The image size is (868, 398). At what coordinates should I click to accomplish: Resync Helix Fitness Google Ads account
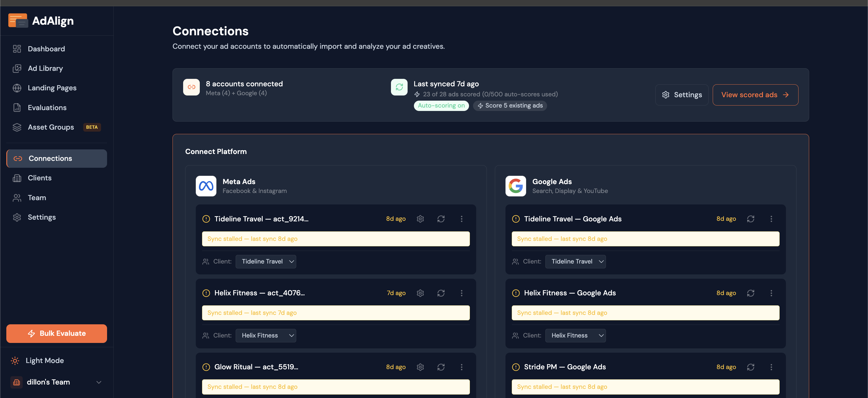click(x=750, y=293)
